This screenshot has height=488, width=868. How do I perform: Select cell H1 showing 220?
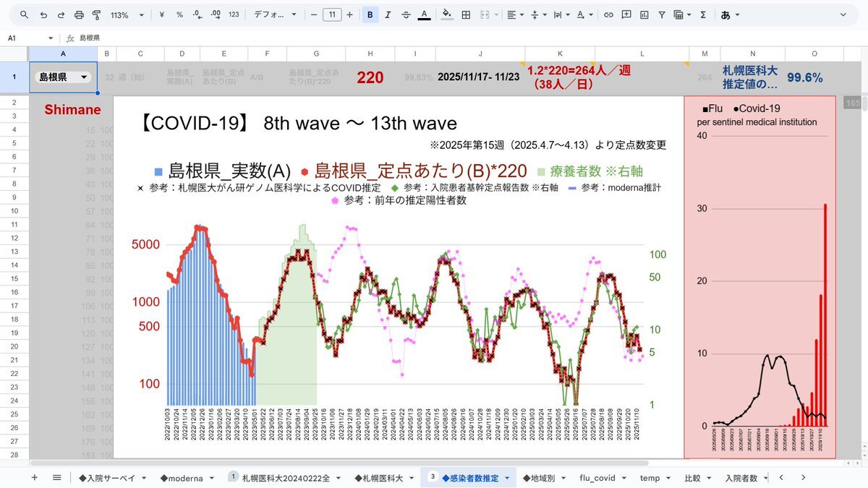tap(370, 77)
